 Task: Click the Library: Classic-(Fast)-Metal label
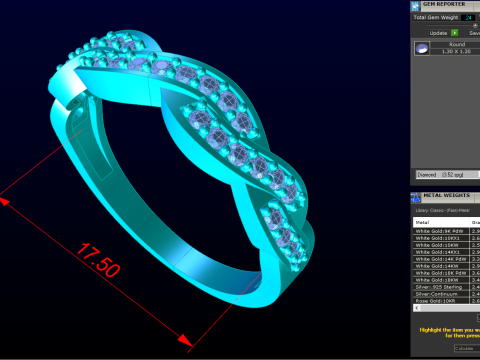click(442, 210)
